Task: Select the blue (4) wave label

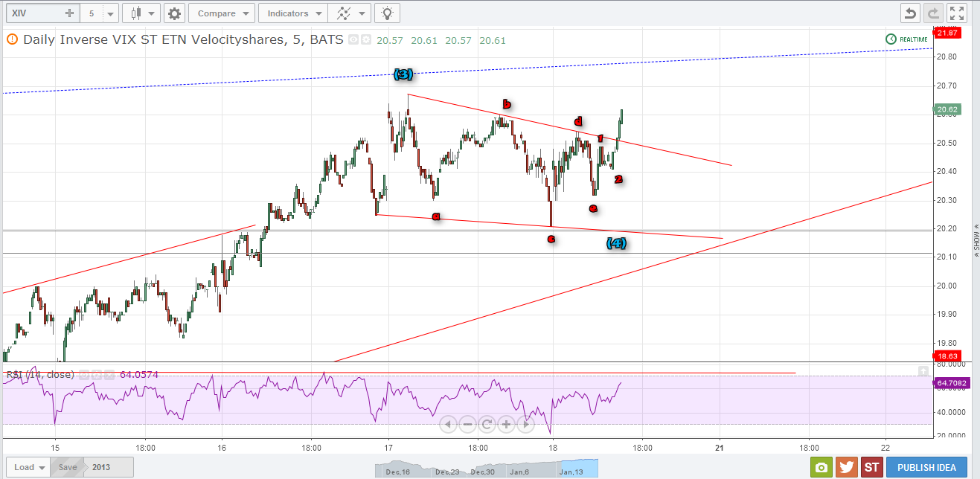Action: pyautogui.click(x=616, y=242)
